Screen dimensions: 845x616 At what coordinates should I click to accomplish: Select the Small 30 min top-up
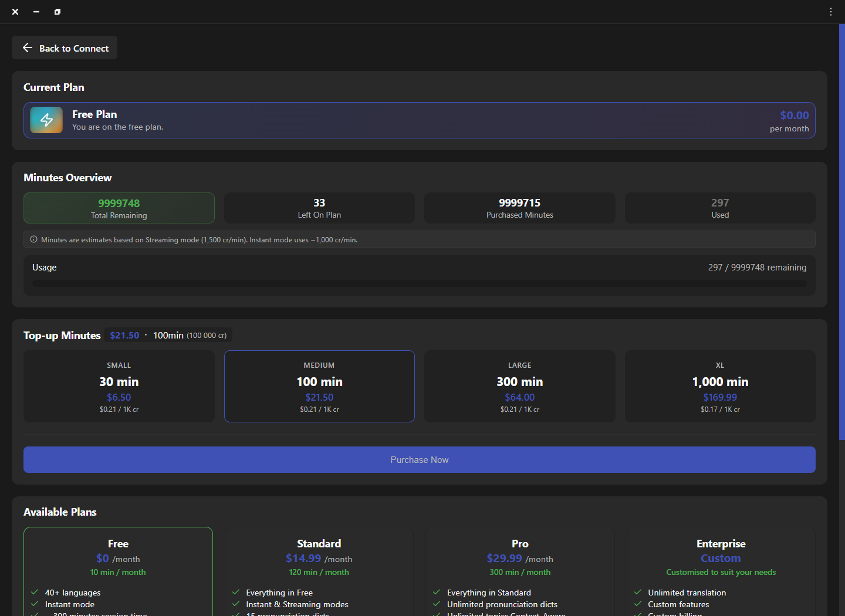(119, 386)
